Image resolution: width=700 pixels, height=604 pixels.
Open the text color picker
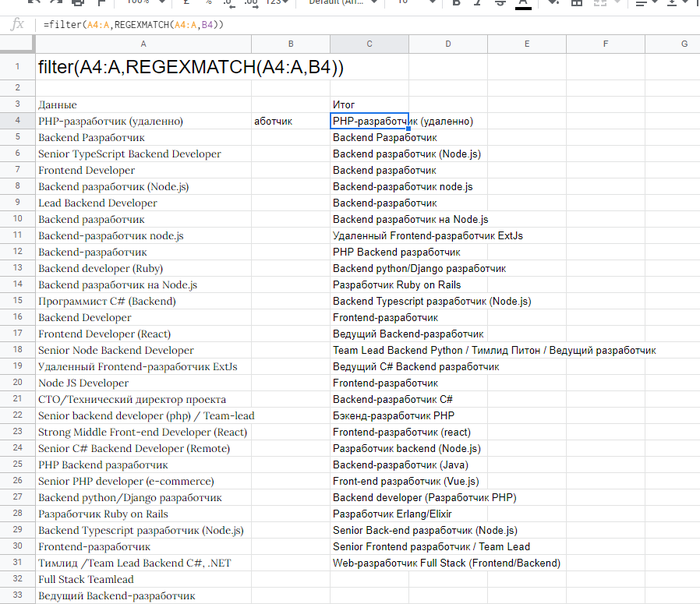523,3
